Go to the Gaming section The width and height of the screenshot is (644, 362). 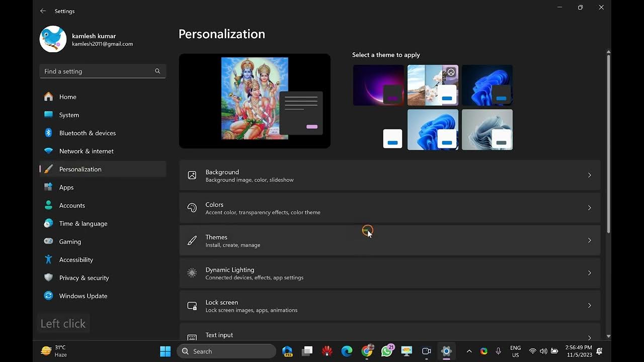(x=103, y=241)
